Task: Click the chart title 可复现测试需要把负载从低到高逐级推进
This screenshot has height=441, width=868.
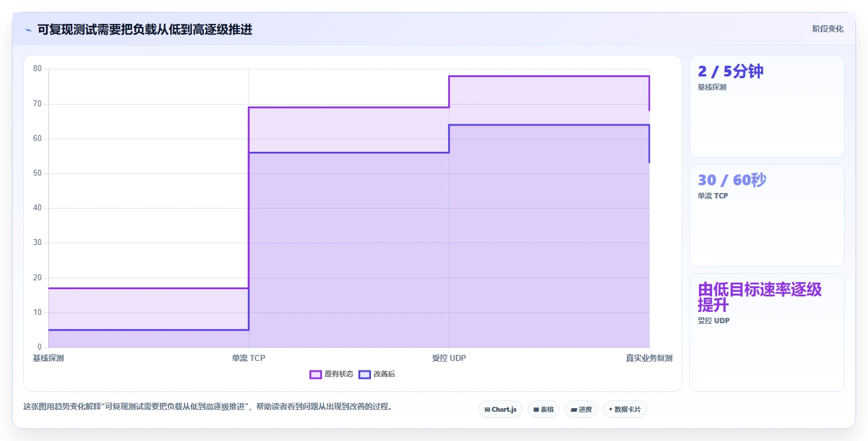Action: 145,29
